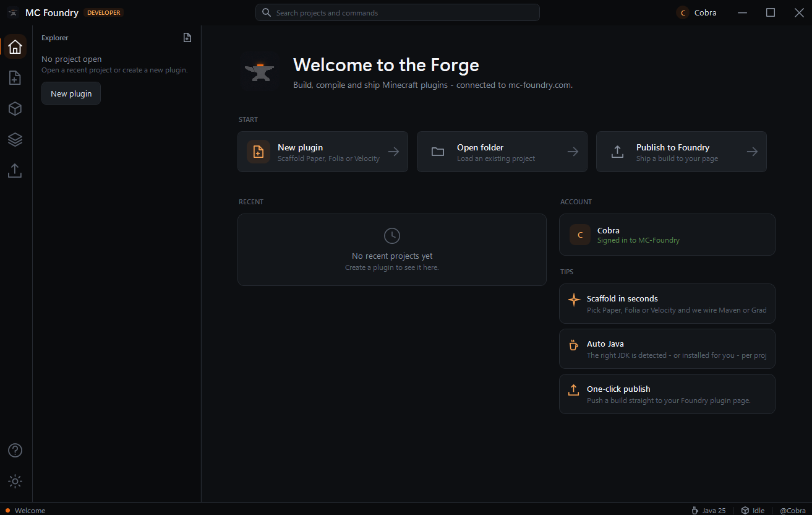Click the DEVELOPER badge in title bar
Screen dimensions: 812x515
pos(104,12)
